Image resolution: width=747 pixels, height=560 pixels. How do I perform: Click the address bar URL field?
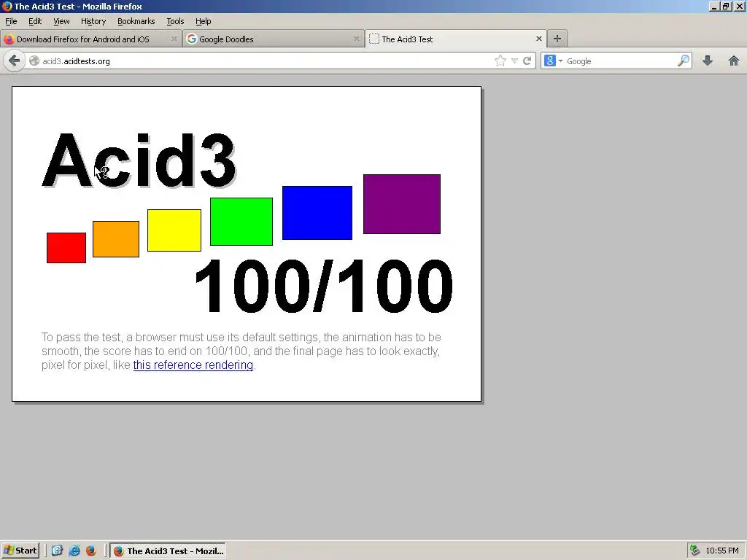(267, 61)
